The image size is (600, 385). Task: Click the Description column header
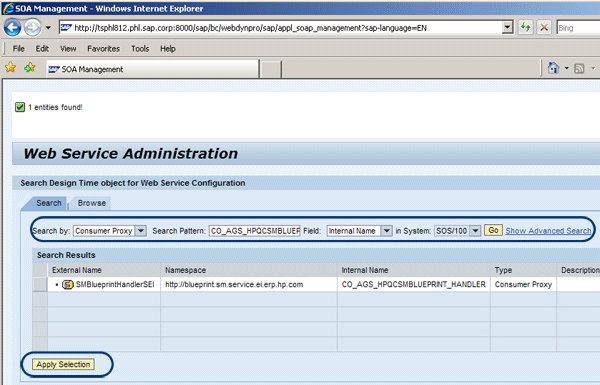click(x=579, y=270)
